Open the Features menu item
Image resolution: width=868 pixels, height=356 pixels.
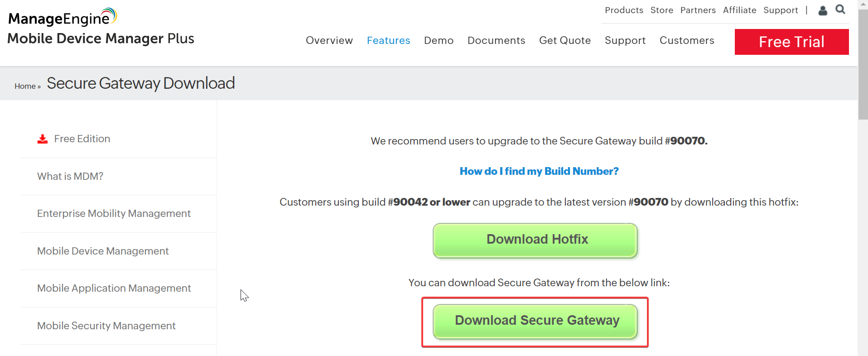click(388, 40)
